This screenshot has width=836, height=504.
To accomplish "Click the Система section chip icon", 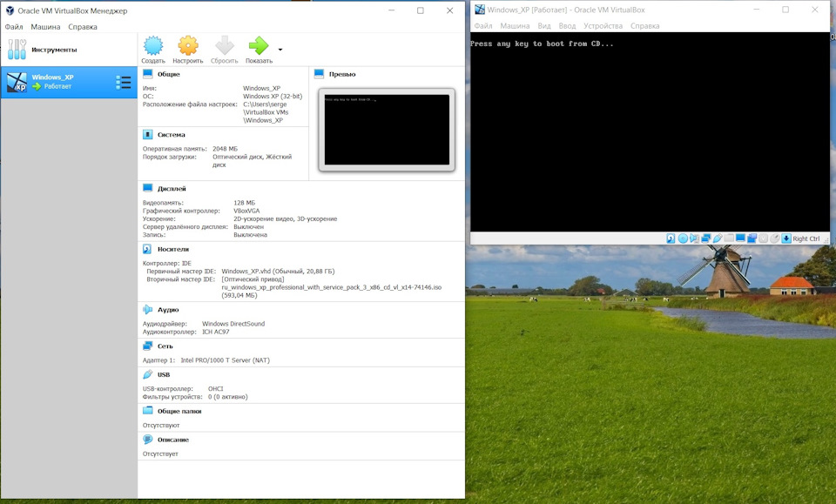I will click(148, 135).
